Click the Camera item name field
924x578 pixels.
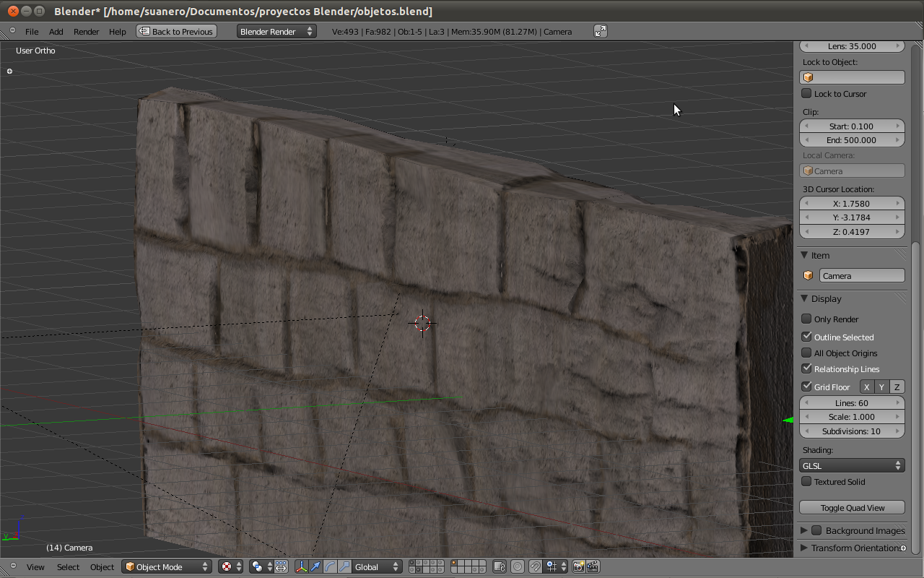[862, 275]
